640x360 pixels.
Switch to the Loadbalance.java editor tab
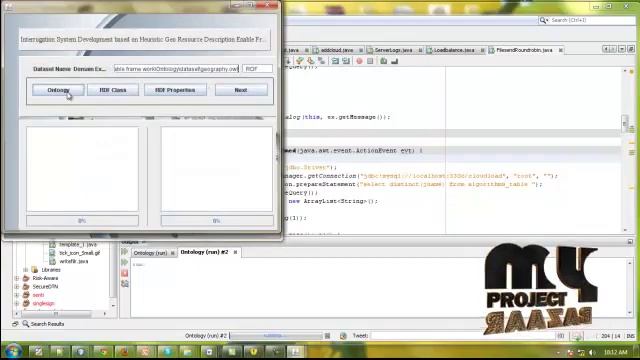point(454,50)
